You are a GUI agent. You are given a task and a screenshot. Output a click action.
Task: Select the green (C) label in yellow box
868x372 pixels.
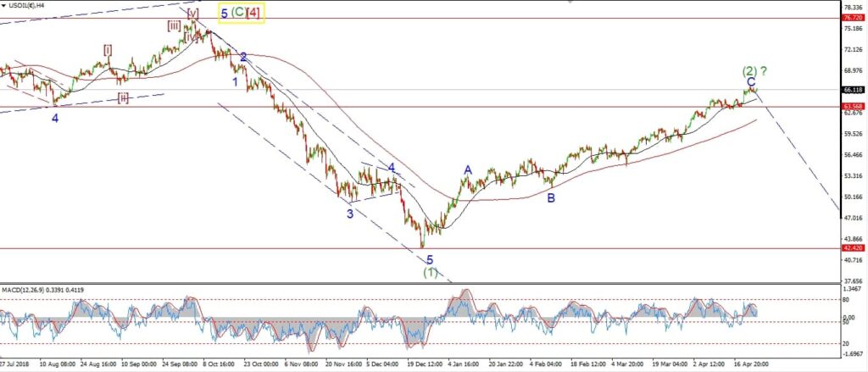pos(238,12)
